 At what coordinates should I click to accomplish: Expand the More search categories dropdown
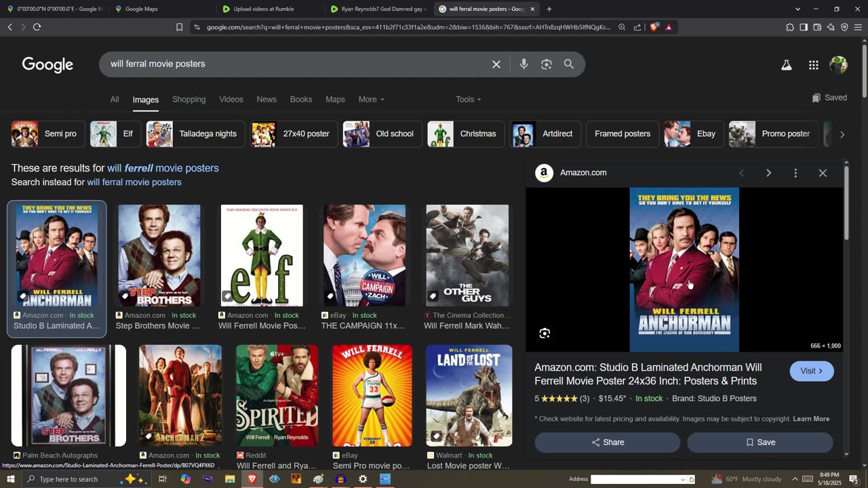[371, 100]
